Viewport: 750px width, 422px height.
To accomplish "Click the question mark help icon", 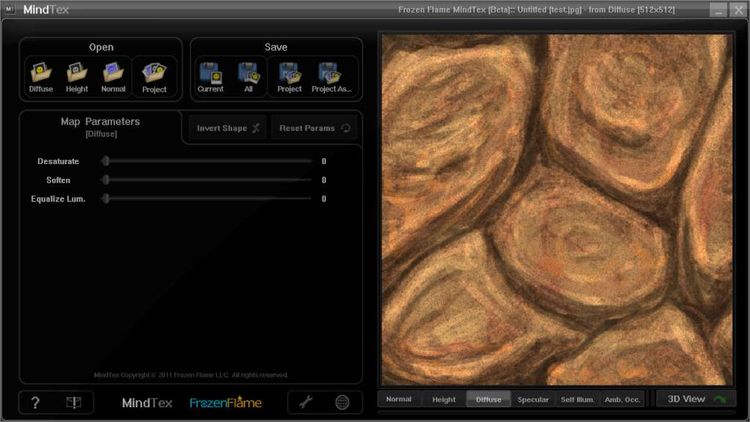I will click(35, 403).
